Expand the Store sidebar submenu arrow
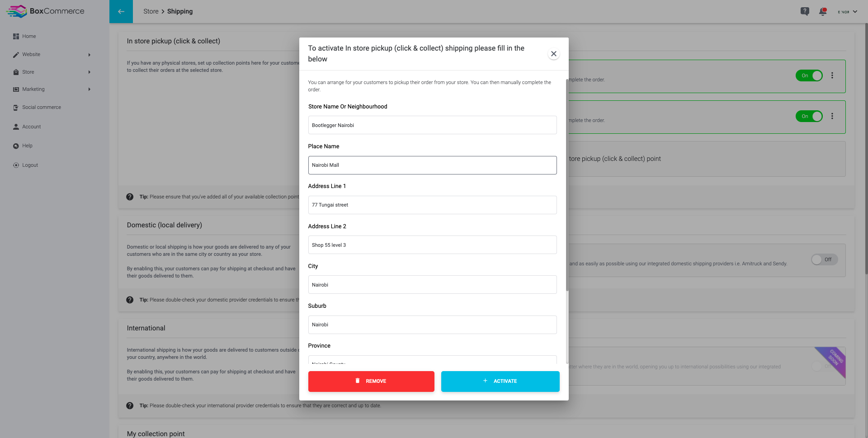The image size is (868, 438). 90,72
